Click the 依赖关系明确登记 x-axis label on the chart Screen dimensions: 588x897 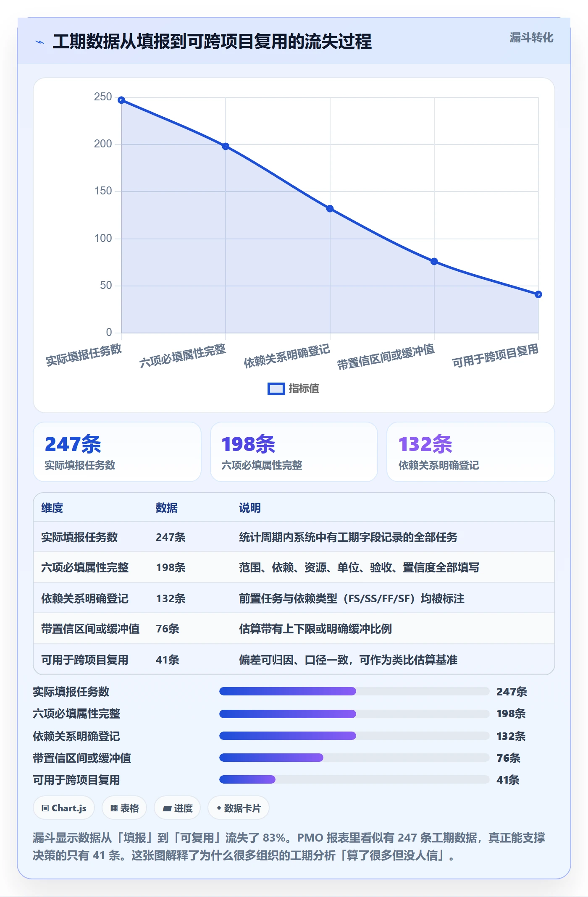pos(287,356)
